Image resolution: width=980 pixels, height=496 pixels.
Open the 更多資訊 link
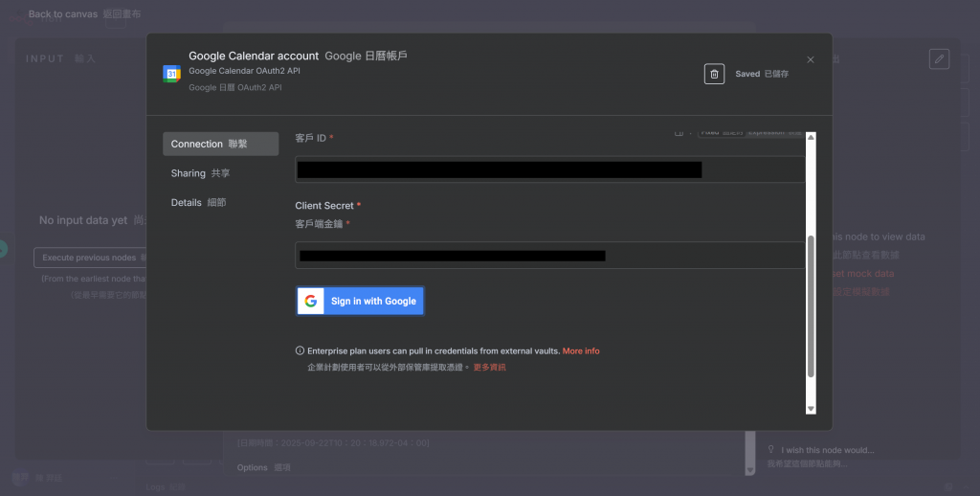pos(489,367)
